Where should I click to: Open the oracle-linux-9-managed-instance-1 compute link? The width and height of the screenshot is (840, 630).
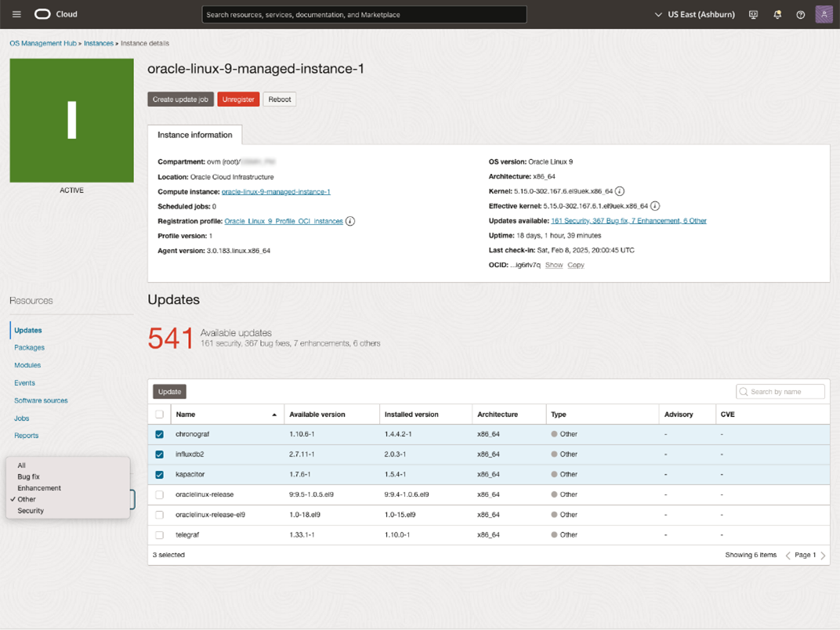[x=276, y=191]
